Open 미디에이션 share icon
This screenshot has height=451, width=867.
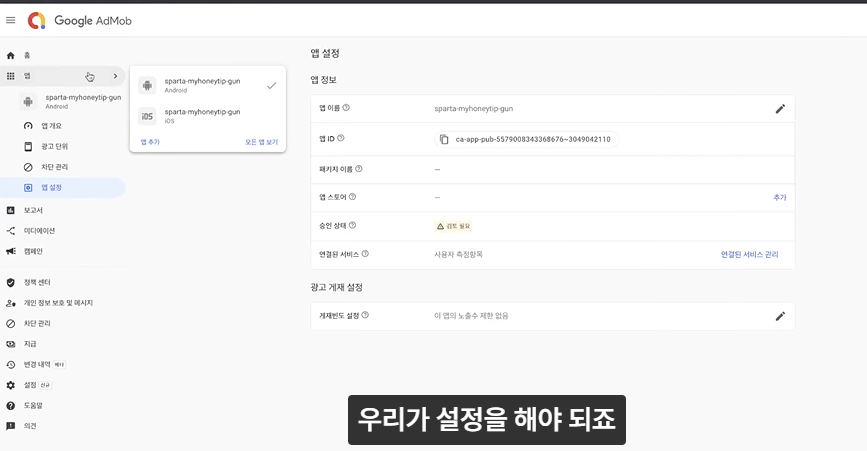(11, 230)
